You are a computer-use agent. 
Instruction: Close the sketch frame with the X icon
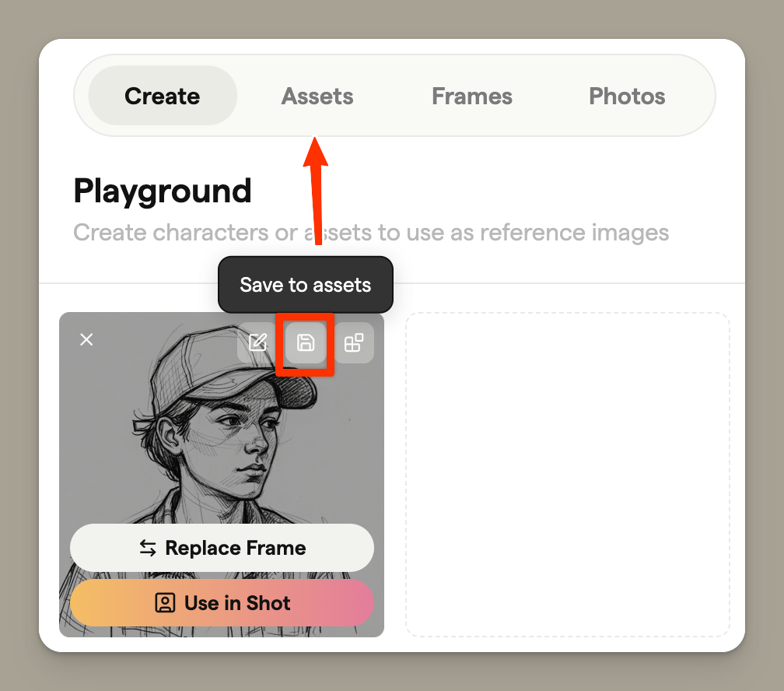pyautogui.click(x=86, y=339)
